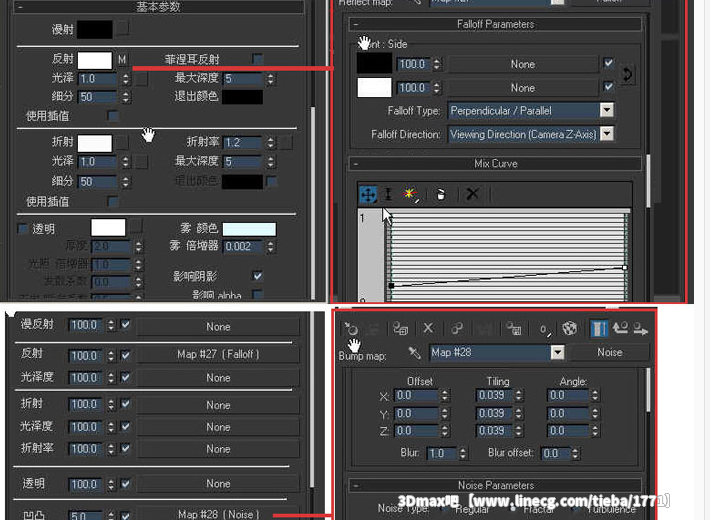Screen dimensions: 710x520
Task: Toggle 使用插值 checkbox under 折射
Action: point(113,201)
